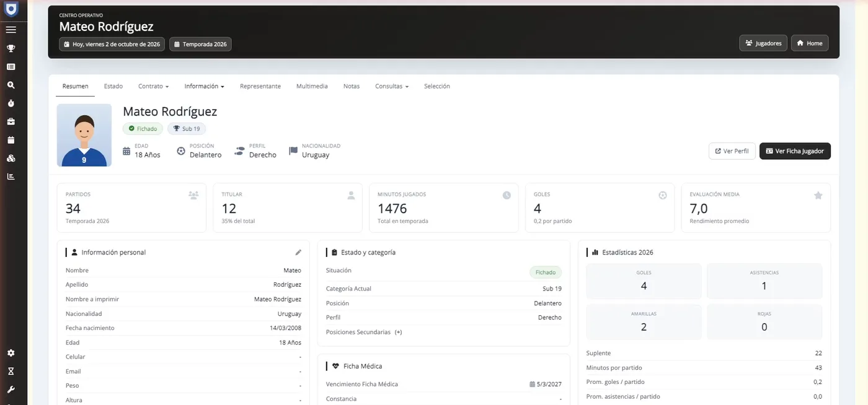Click the heartbeat icon beside Ficha Médica
Screen dimensions: 868x405
click(x=335, y=366)
